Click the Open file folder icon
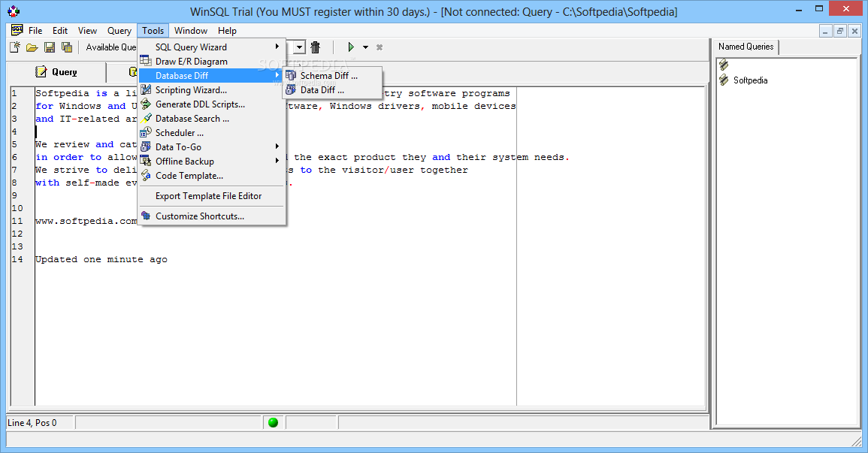Viewport: 868px width, 453px height. pyautogui.click(x=32, y=47)
